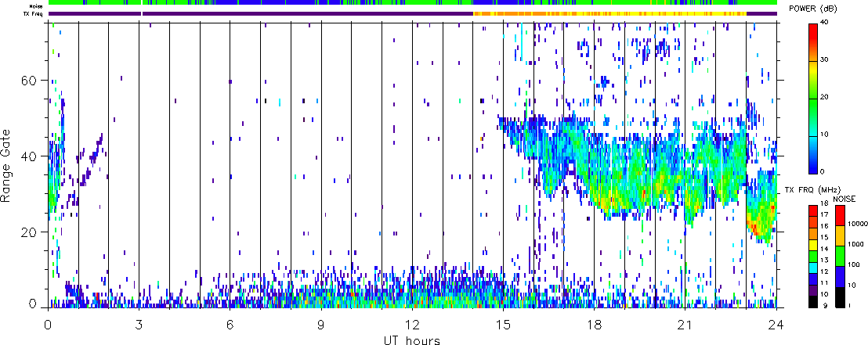Select blue bottom segment of POWER colorbar
The width and height of the screenshot is (868, 345).
[x=815, y=153]
